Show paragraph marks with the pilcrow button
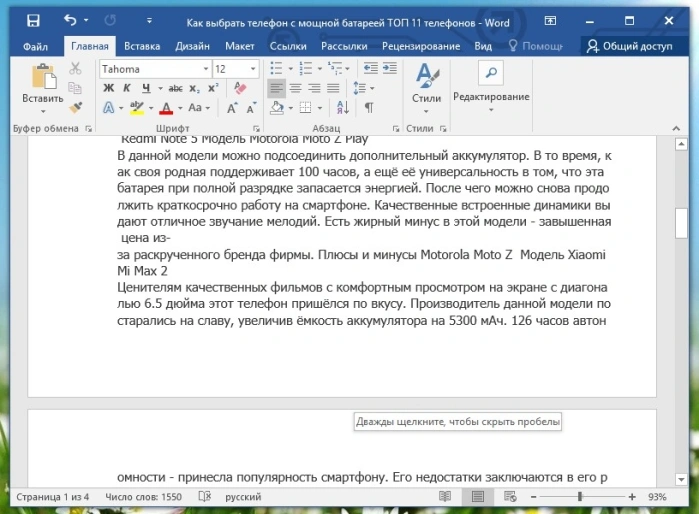 coord(369,107)
